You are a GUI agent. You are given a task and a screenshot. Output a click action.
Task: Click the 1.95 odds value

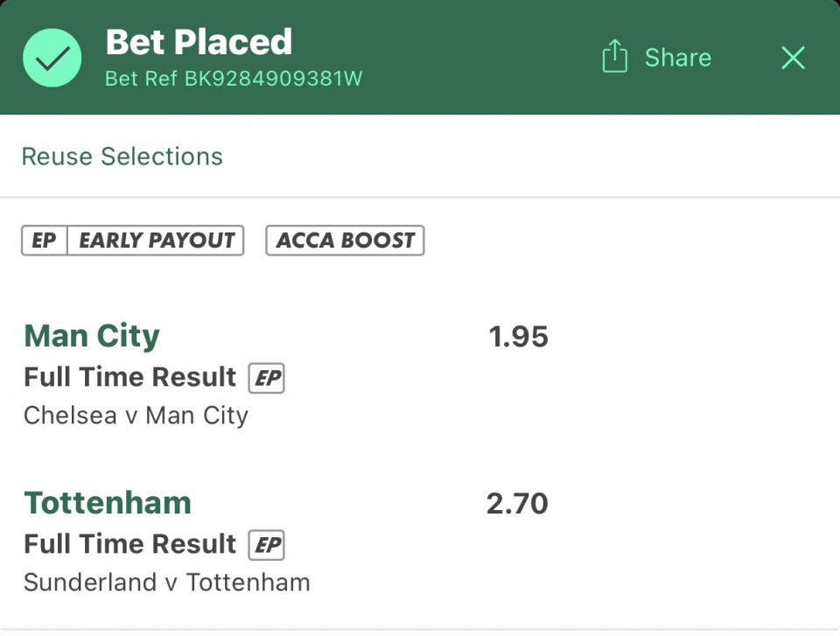(518, 337)
